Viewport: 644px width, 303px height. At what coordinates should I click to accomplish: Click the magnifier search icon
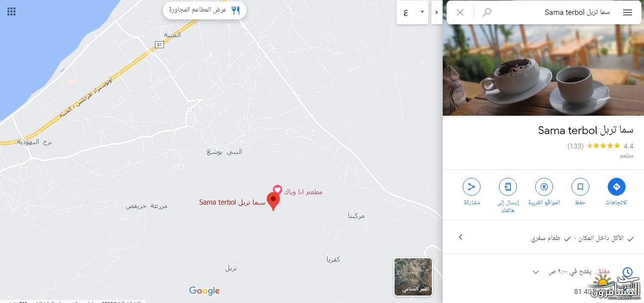coord(487,12)
